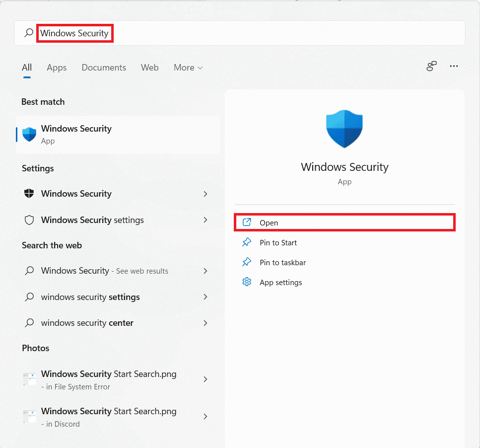Open the Windows Security app shield icon
The height and width of the screenshot is (448, 480).
(29, 134)
